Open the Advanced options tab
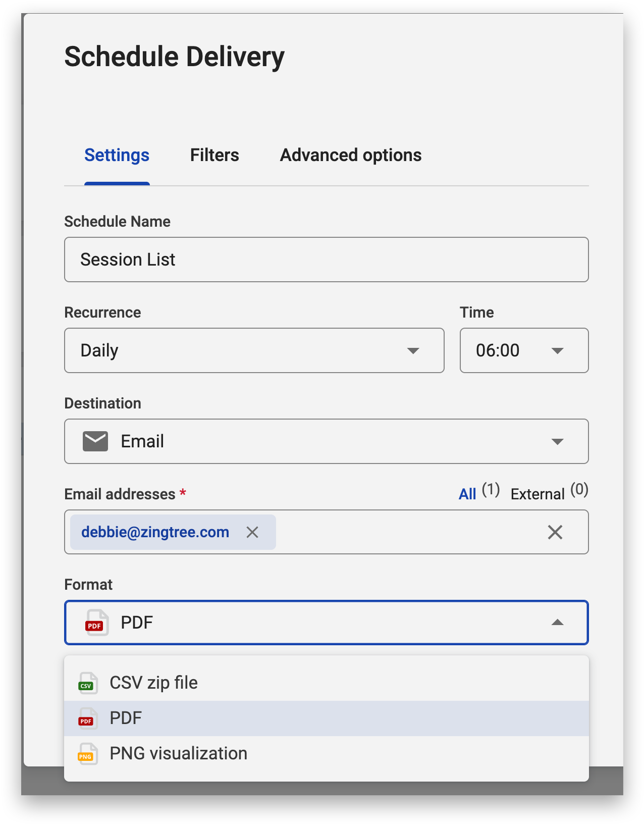644x824 pixels. (351, 155)
